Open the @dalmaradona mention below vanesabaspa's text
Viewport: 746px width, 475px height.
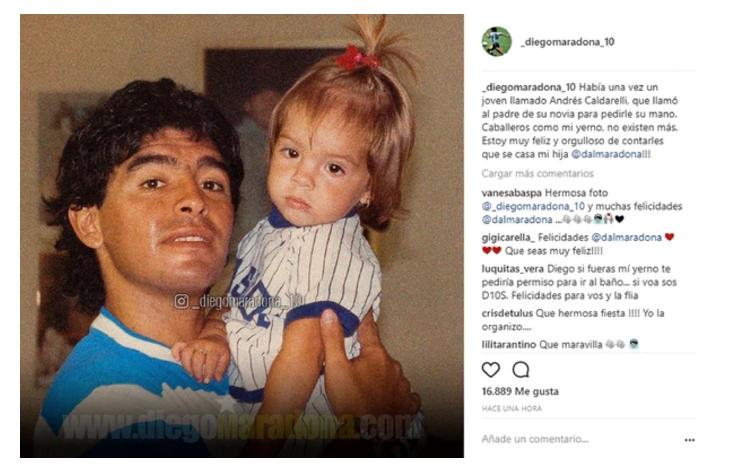tap(517, 220)
